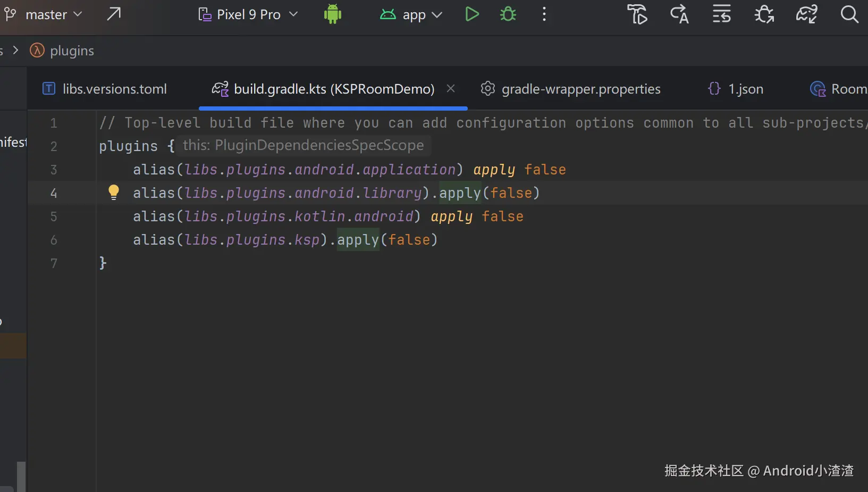
Task: Click 'library' in the line 4 alias
Action: (x=392, y=193)
